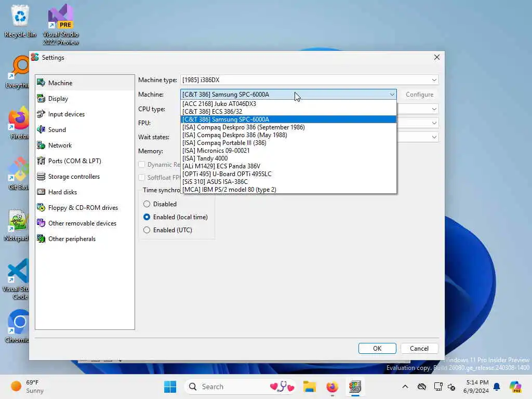Choose [ISA] Micronics 09-00021
This screenshot has width=532, height=399.
pos(288,151)
